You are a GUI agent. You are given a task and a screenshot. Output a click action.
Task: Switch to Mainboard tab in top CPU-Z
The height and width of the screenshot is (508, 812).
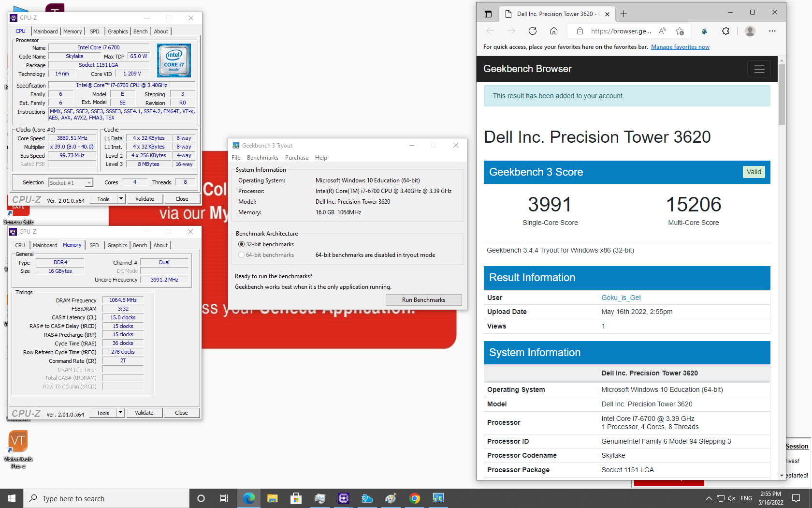45,31
